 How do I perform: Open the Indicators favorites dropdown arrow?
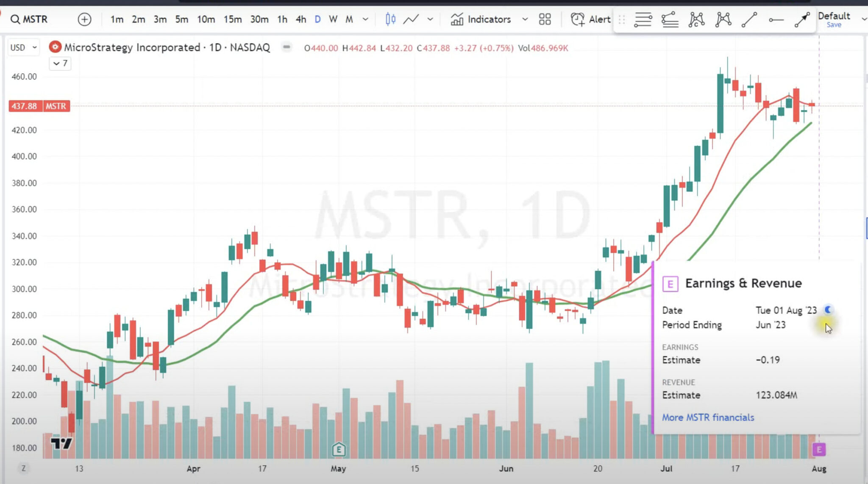525,19
